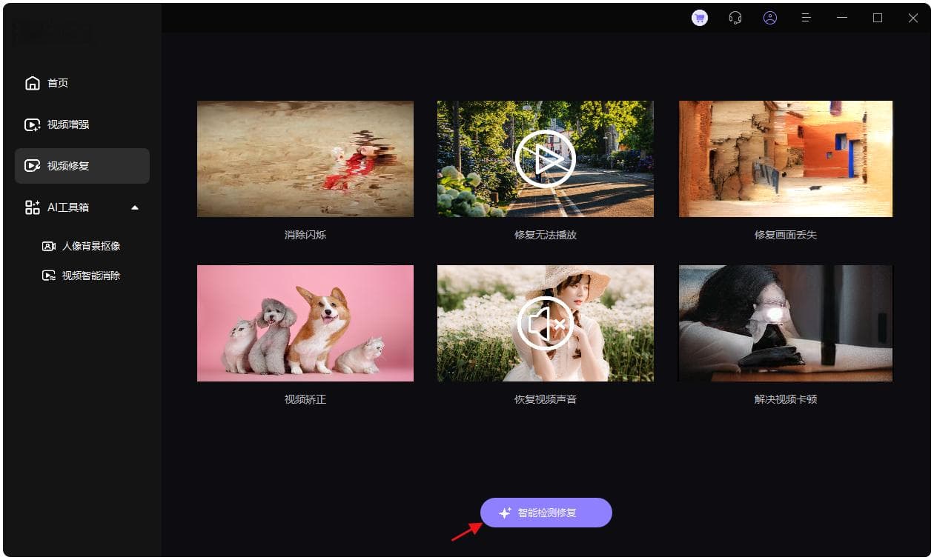Screen dimensions: 934x560
Task: Click the muted speaker icon on 恢复视频声音
Action: (545, 323)
